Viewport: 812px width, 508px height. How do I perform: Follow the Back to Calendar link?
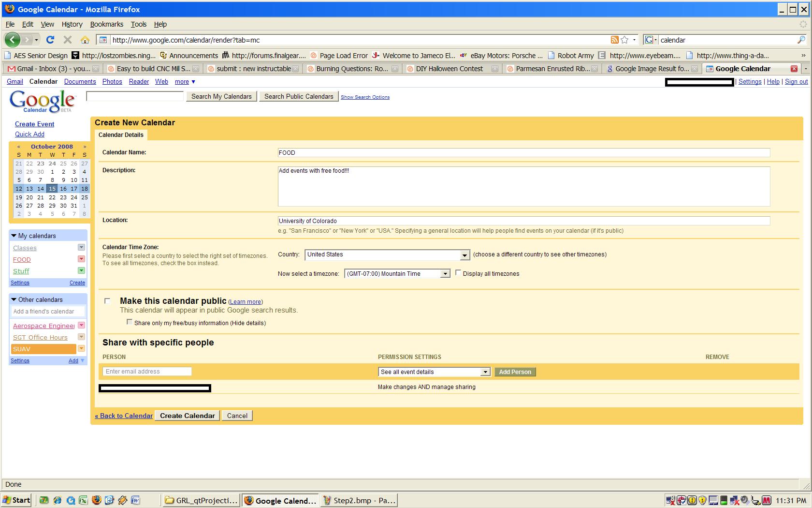coord(124,416)
